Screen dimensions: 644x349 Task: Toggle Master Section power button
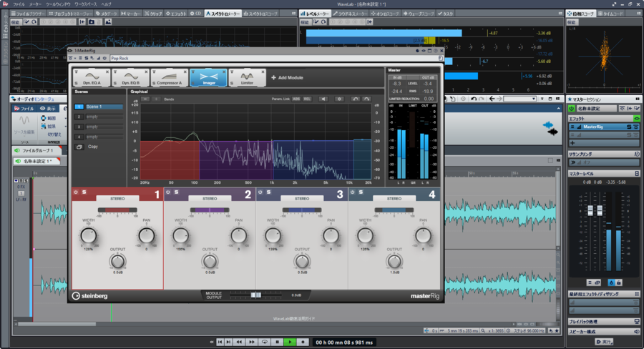571,109
